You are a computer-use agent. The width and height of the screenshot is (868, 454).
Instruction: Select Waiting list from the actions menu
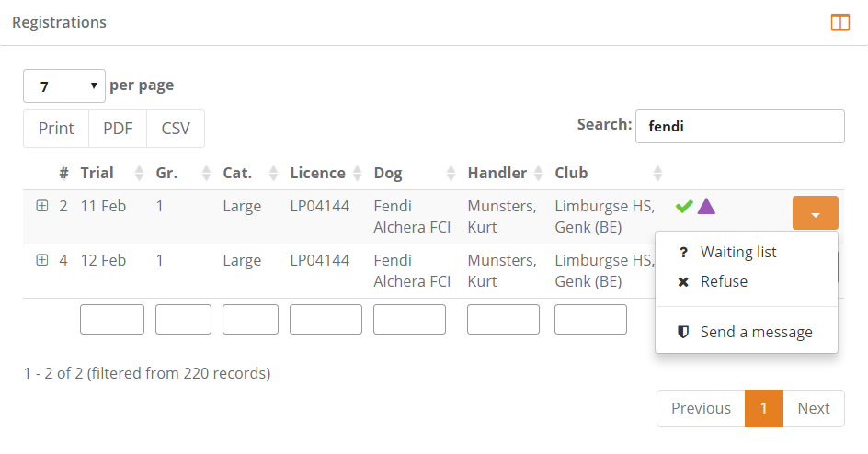[x=738, y=252]
